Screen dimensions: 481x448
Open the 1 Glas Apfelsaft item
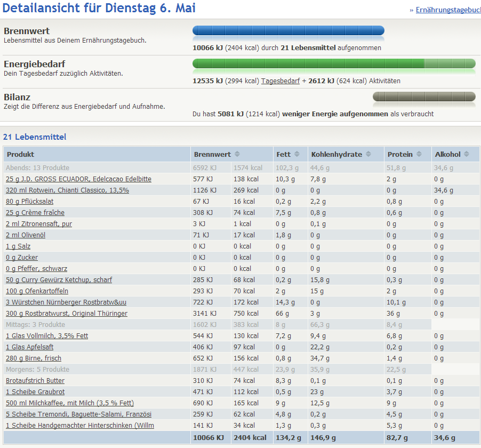coord(29,347)
